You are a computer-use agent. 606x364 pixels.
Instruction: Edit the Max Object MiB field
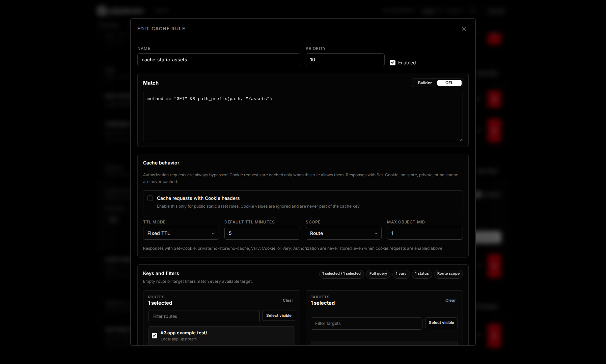(425, 233)
